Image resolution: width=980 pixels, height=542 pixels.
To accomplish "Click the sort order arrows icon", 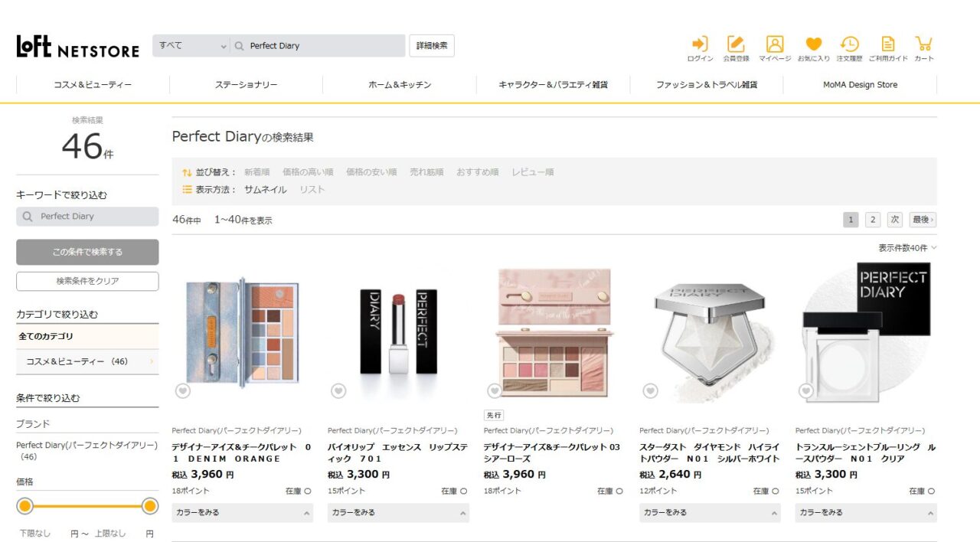I will pyautogui.click(x=187, y=172).
